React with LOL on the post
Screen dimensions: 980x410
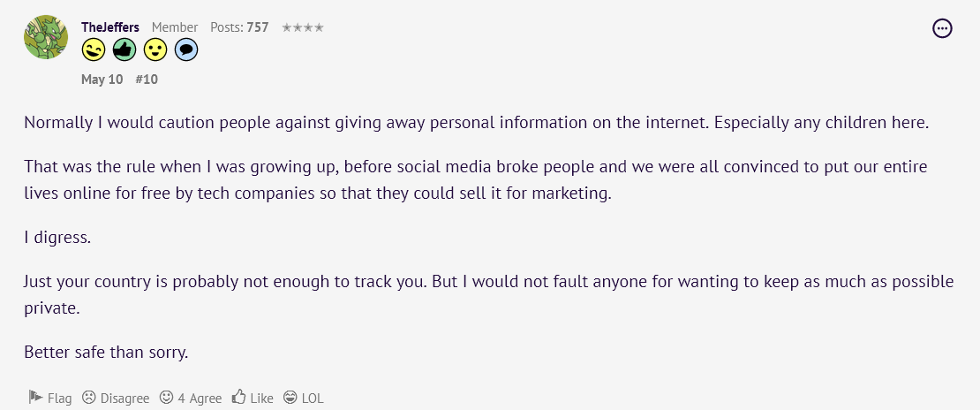point(303,398)
